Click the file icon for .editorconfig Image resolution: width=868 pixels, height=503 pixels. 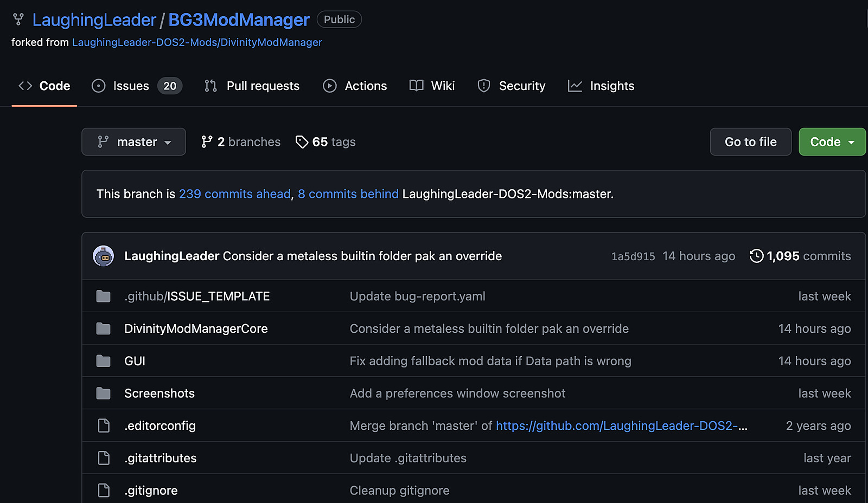(103, 426)
